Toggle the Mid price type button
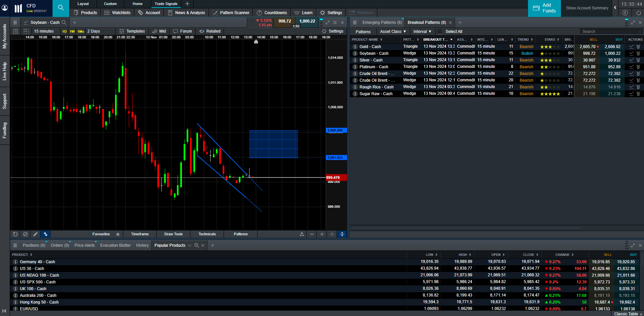Image resolution: width=644 pixels, height=316 pixels. pos(159,31)
